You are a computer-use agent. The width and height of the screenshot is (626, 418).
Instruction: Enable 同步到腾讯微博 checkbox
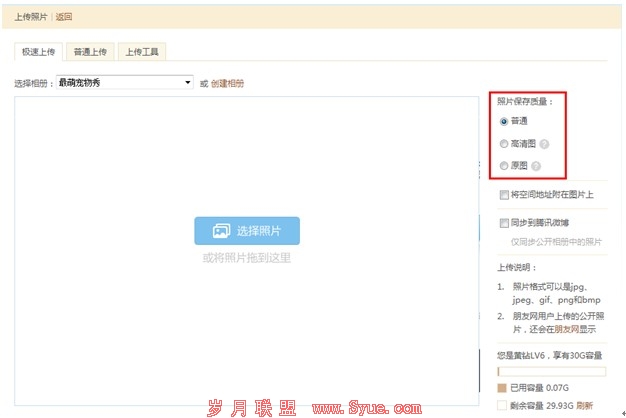pyautogui.click(x=504, y=223)
